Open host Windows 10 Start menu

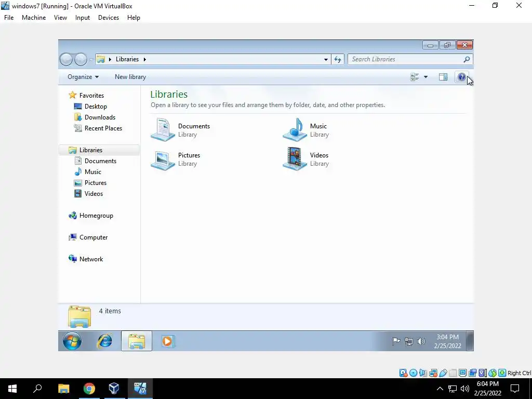tap(12, 389)
